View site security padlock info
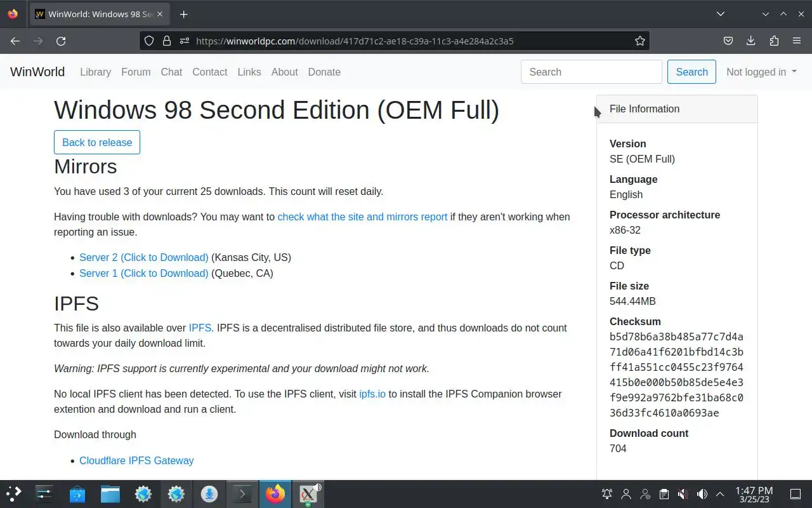The height and width of the screenshot is (508, 812). pyautogui.click(x=167, y=41)
